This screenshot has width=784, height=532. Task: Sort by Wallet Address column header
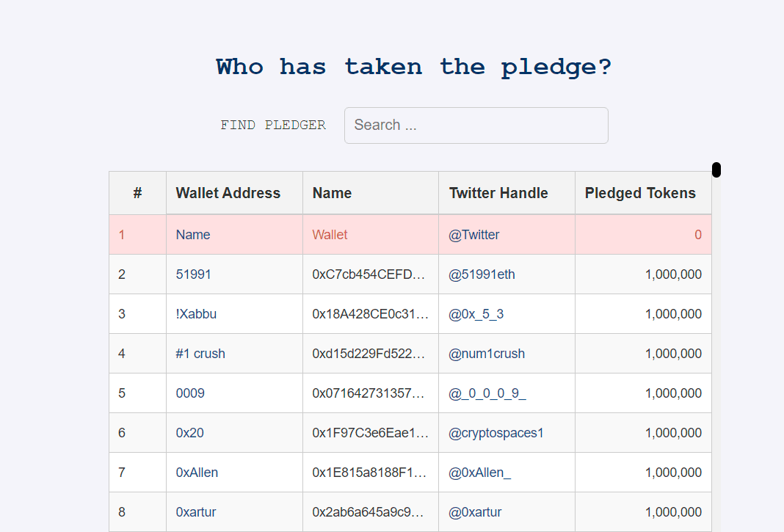click(x=228, y=193)
